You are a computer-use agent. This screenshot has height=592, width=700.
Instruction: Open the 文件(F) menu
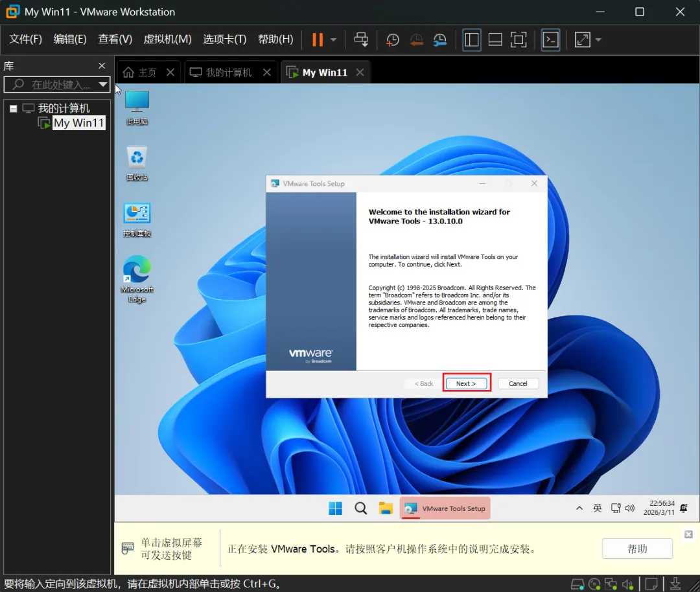click(25, 40)
